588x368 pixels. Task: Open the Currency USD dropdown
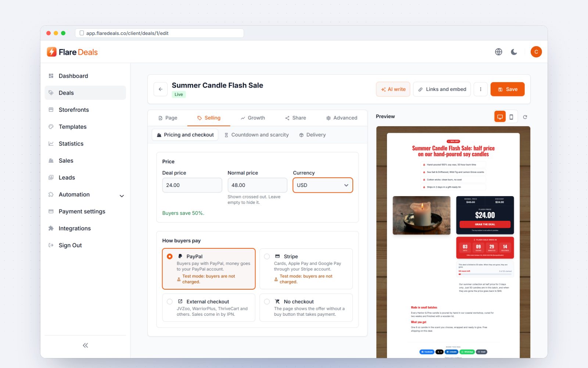coord(323,185)
